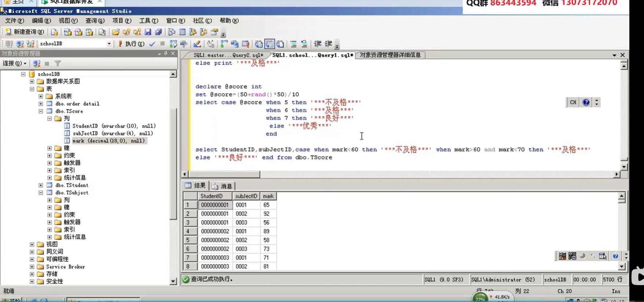Screen dimensions: 644x302
Task: Uncomment the selected lines icon
Action: [304, 44]
